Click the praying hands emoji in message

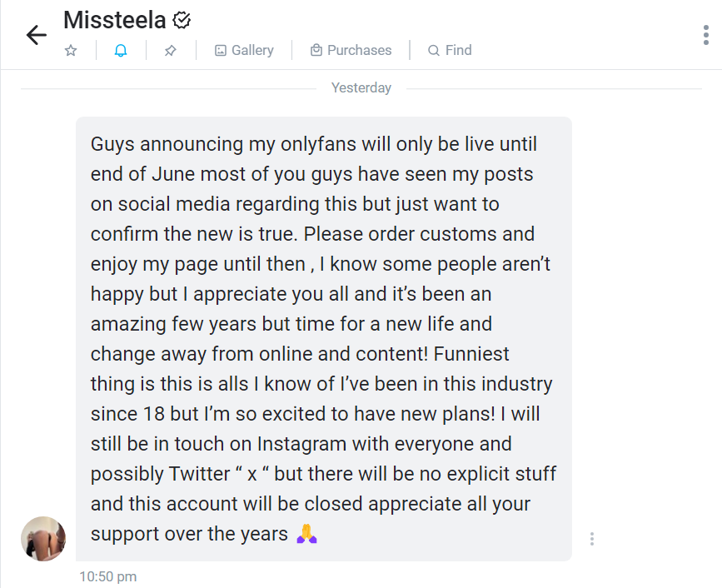coord(306,534)
